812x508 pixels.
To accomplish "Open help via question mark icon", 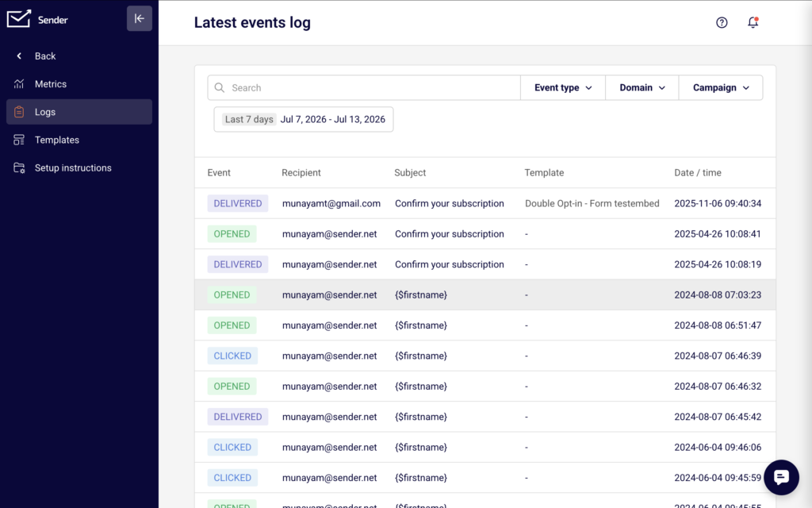I will point(722,22).
